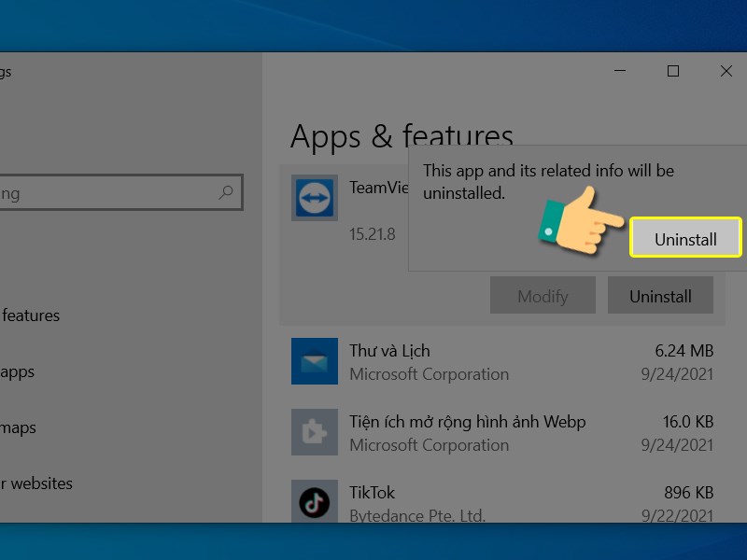The width and height of the screenshot is (747, 560).
Task: Confirm uninstall in the popup
Action: 685,239
